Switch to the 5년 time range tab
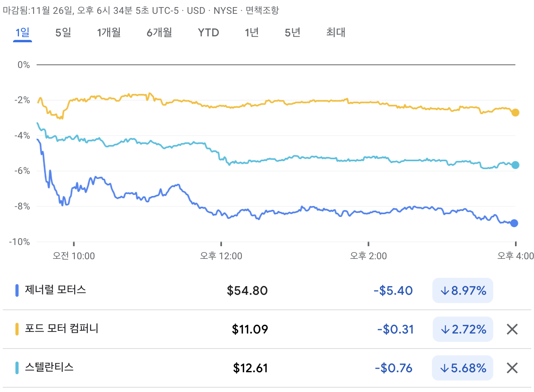 pos(293,32)
